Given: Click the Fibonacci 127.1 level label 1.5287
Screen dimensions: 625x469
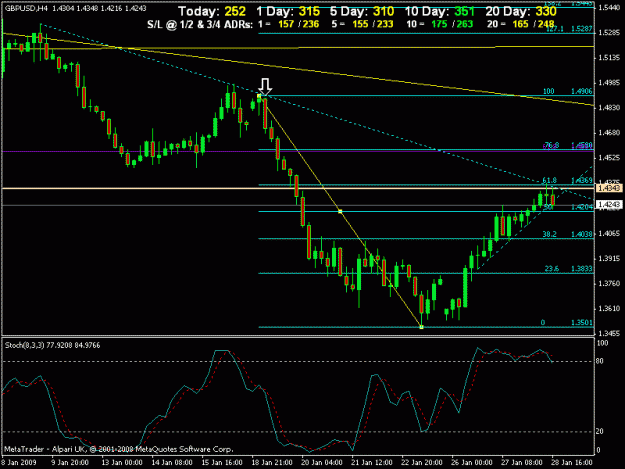Looking at the screenshot, I should pos(582,29).
